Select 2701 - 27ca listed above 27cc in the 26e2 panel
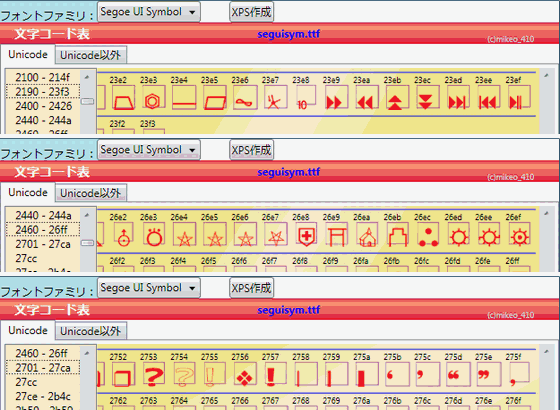Viewport: 560px width, 410px height. click(43, 244)
